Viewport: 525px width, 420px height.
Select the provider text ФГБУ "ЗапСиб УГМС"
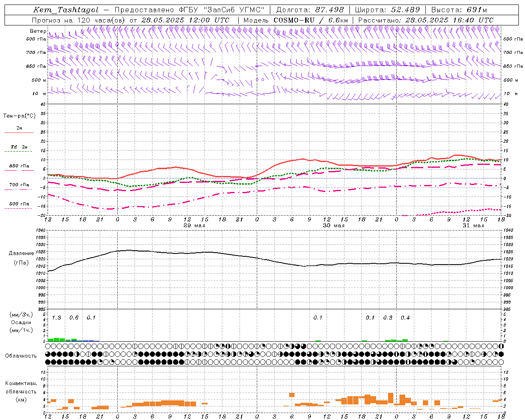pyautogui.click(x=221, y=10)
